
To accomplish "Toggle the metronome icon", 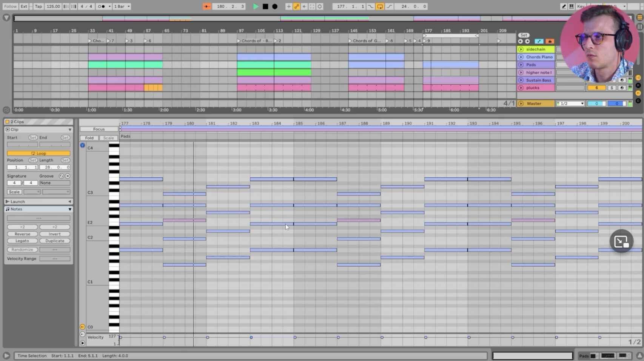I will pyautogui.click(x=102, y=6).
